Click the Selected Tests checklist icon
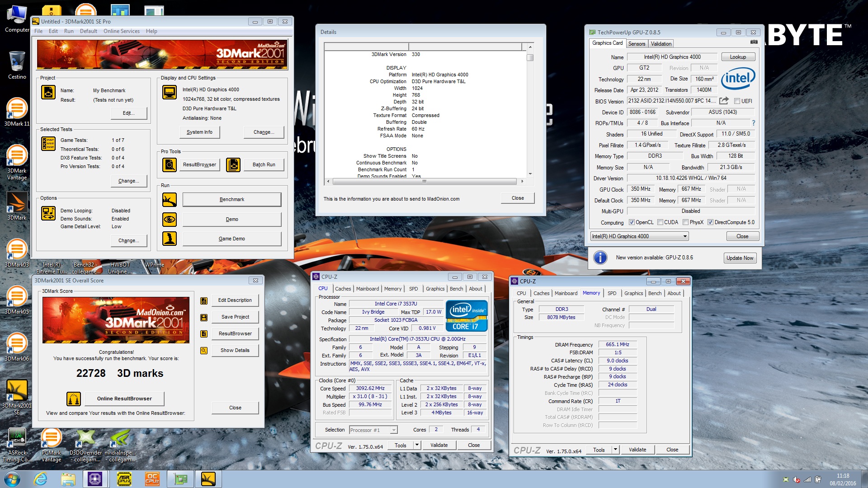The image size is (868, 488). pos(48,144)
